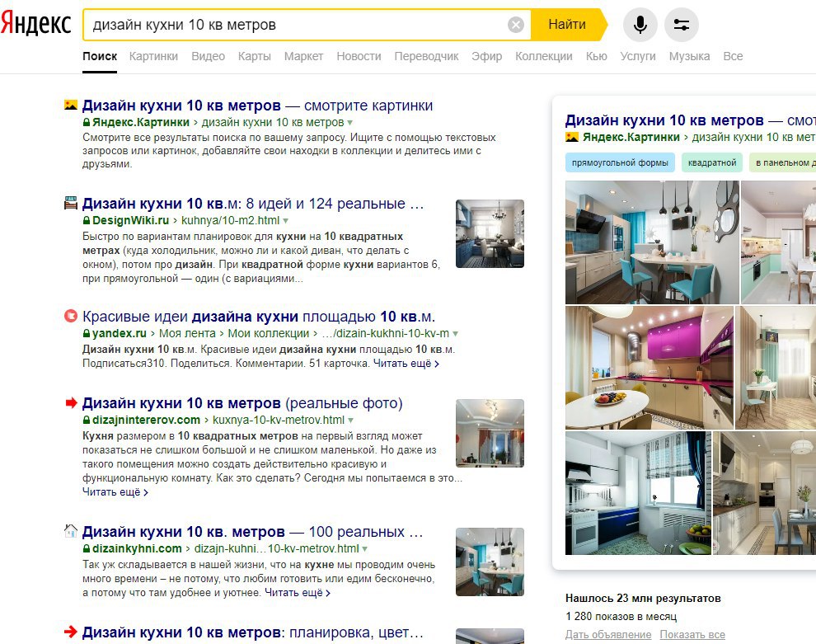Switch to the Маркет tab
This screenshot has width=816, height=644.
click(303, 56)
